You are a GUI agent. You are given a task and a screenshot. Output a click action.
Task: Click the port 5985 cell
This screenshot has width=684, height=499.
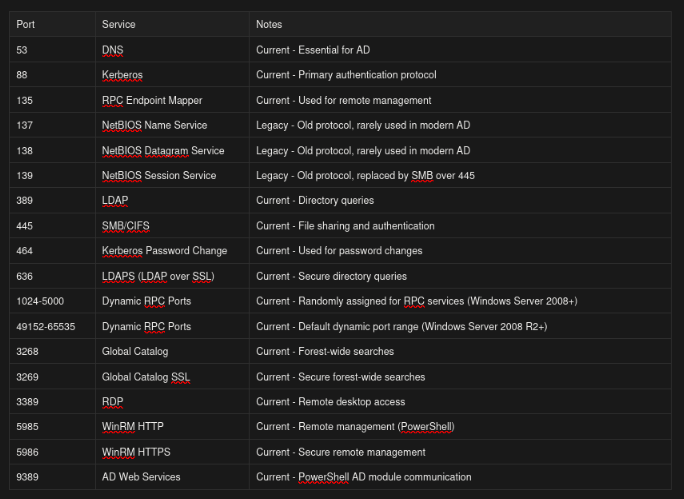28,427
